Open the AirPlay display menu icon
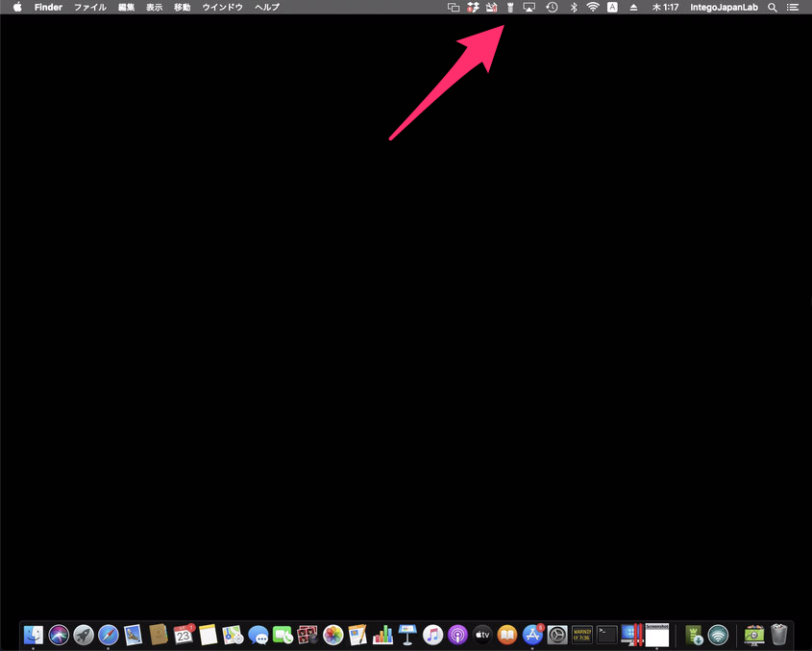Image resolution: width=812 pixels, height=651 pixels. coord(529,8)
